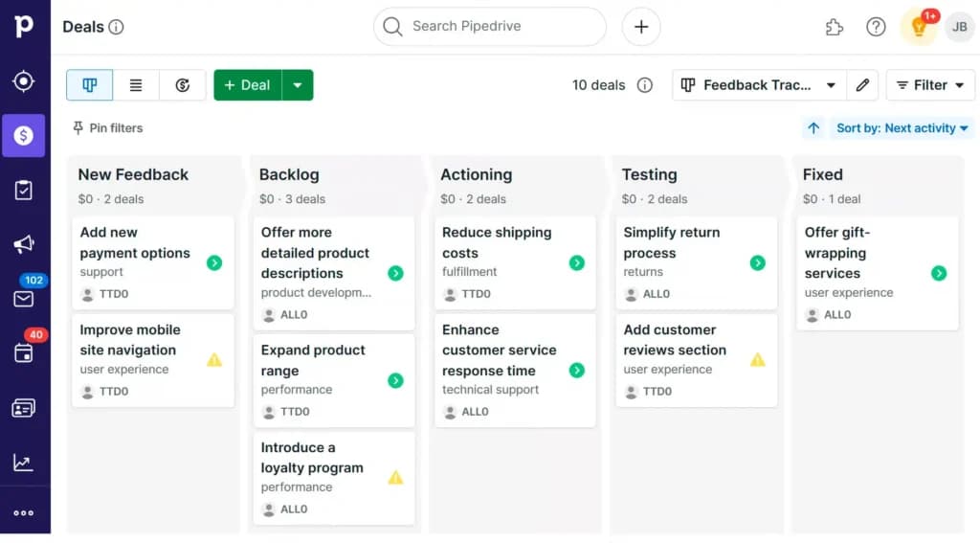Click the info icon next to Deals title
Screen dimensions: 980x543
click(x=116, y=27)
